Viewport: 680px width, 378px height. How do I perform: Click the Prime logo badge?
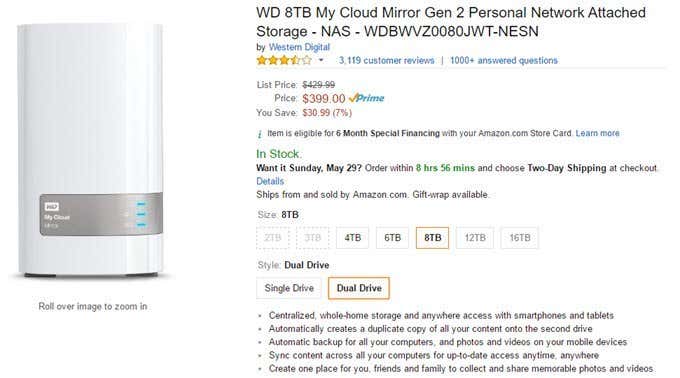[x=366, y=98]
